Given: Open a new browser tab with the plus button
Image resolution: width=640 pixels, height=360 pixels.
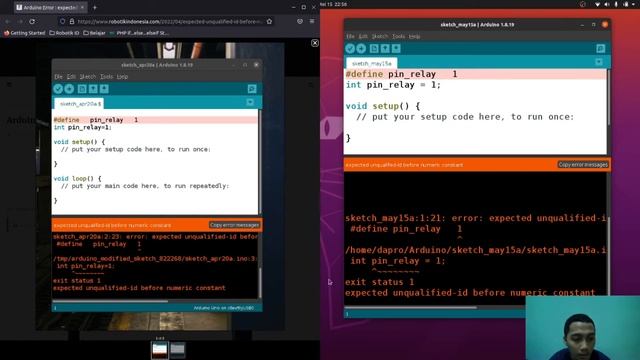Looking at the screenshot, I should click(95, 7).
